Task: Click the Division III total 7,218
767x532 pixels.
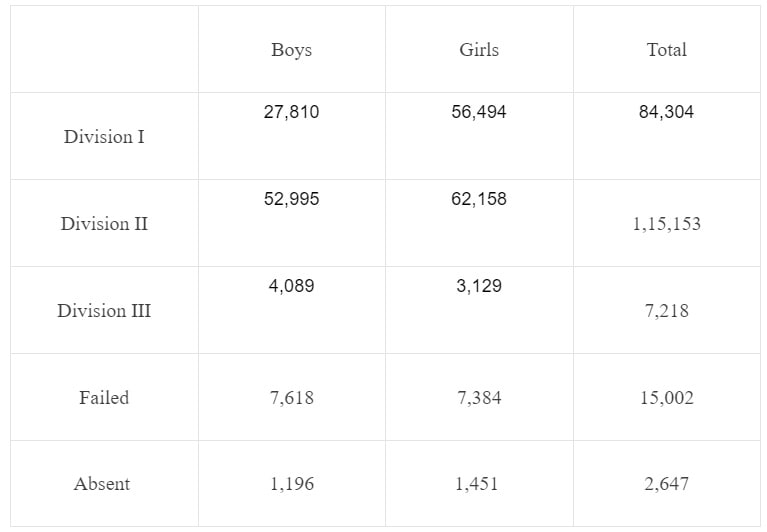Action: 667,311
